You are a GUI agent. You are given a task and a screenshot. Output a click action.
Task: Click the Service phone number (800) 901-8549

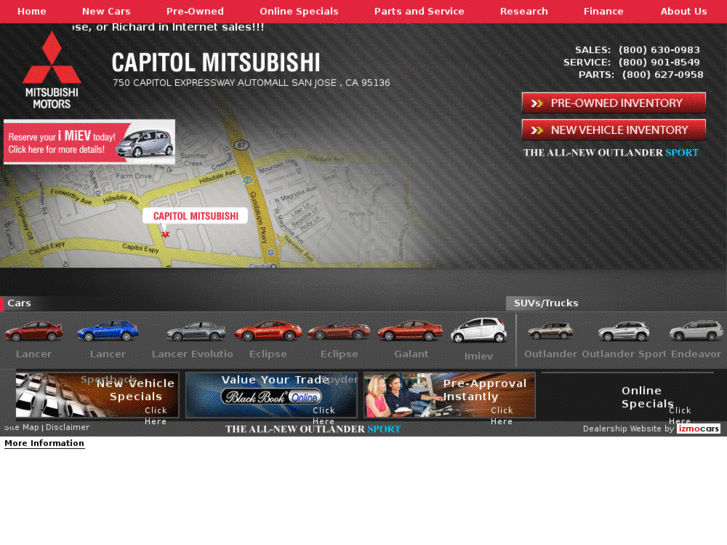click(x=659, y=62)
